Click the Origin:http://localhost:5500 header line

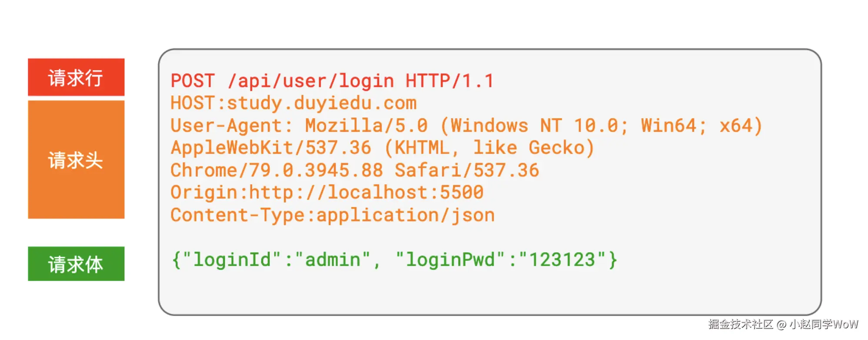(x=327, y=193)
